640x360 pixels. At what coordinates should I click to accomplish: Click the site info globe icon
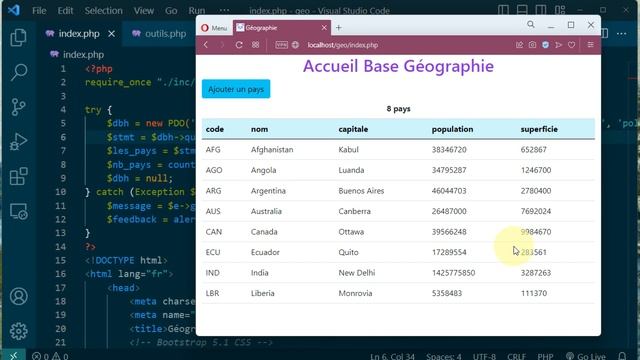click(295, 45)
